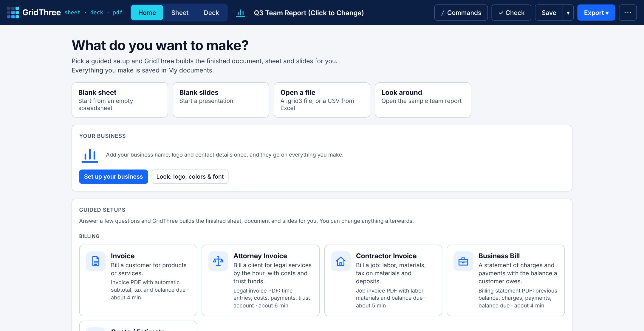Screen dimensions: 644x331
Task: Switch to the Home tab
Action: 147,13
